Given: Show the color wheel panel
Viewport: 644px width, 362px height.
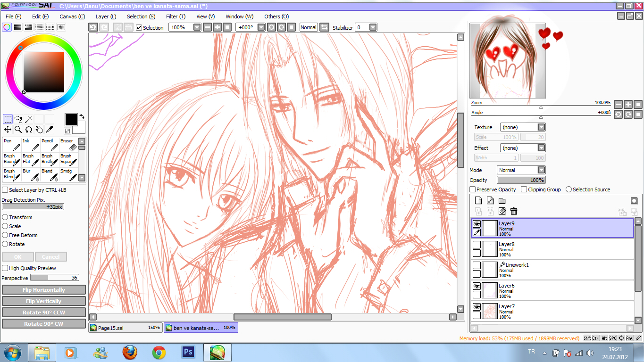Looking at the screenshot, I should pyautogui.click(x=7, y=27).
